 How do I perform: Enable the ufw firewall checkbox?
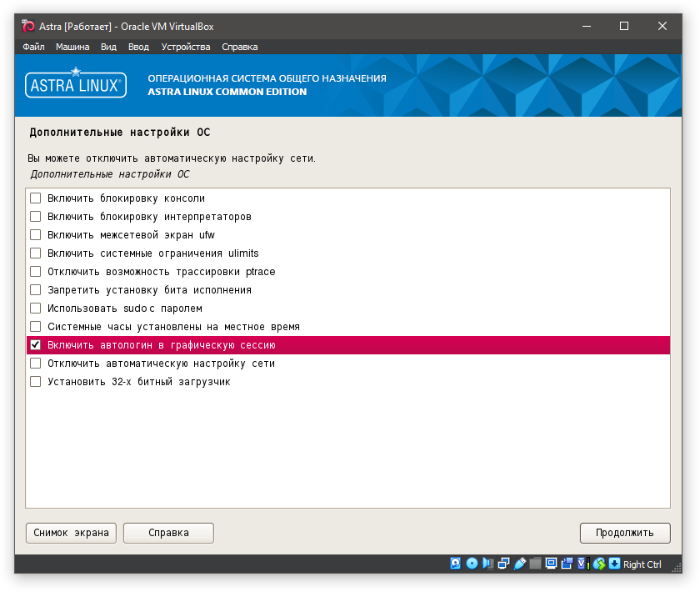tap(35, 234)
